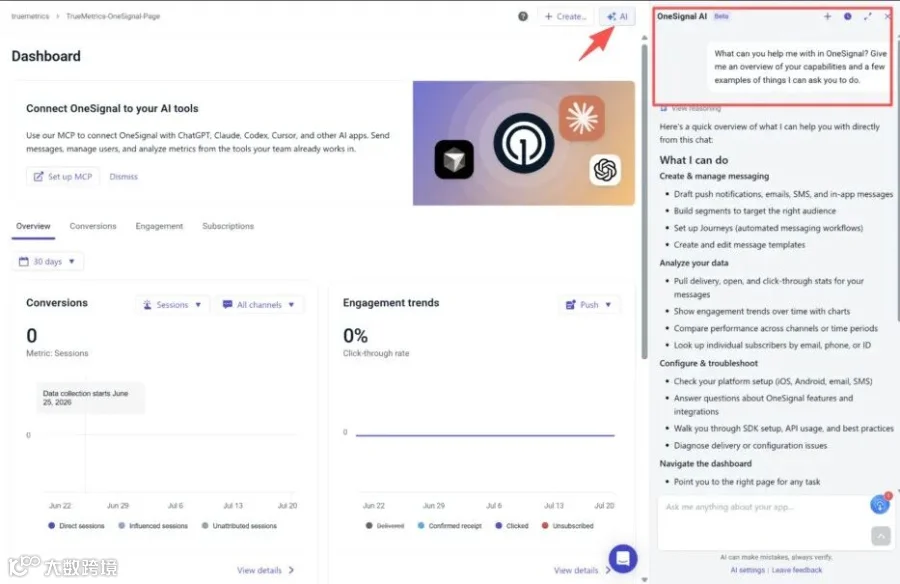Open the Push channel dropdown
900x584 pixels.
point(589,304)
